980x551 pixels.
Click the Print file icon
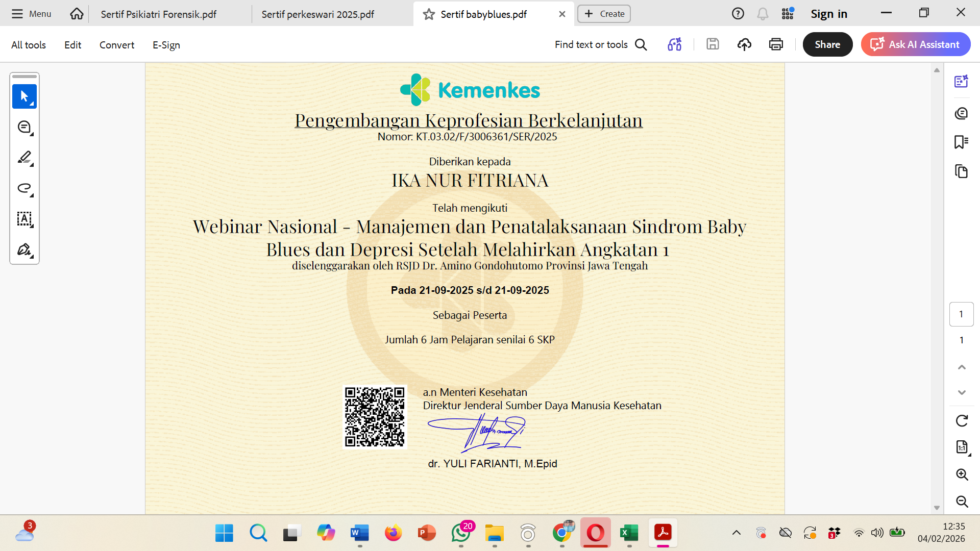pyautogui.click(x=776, y=44)
